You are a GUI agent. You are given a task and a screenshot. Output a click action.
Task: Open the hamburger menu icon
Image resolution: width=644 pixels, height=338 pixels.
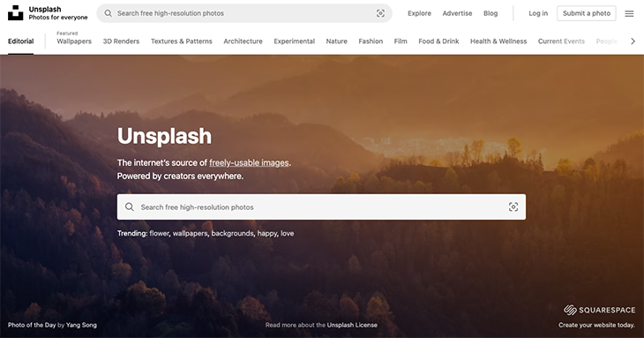[x=629, y=13]
